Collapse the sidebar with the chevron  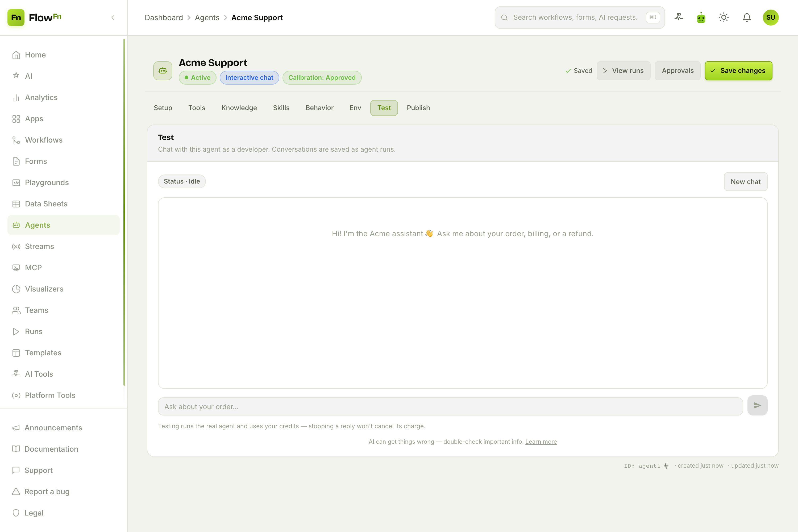point(113,17)
